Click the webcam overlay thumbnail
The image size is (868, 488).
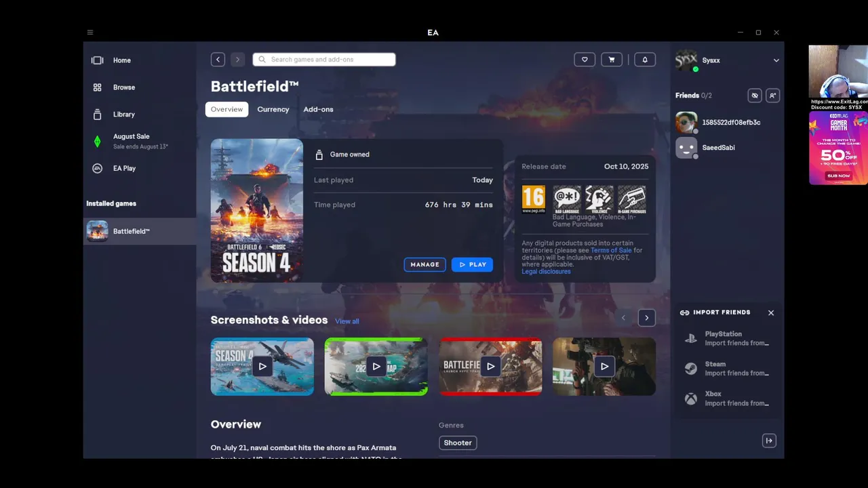[838, 72]
